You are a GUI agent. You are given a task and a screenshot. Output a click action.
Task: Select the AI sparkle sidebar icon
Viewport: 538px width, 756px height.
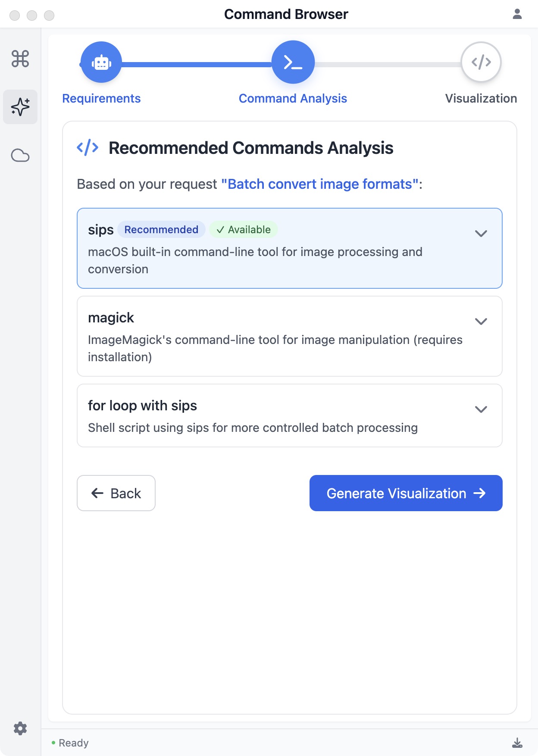click(20, 107)
